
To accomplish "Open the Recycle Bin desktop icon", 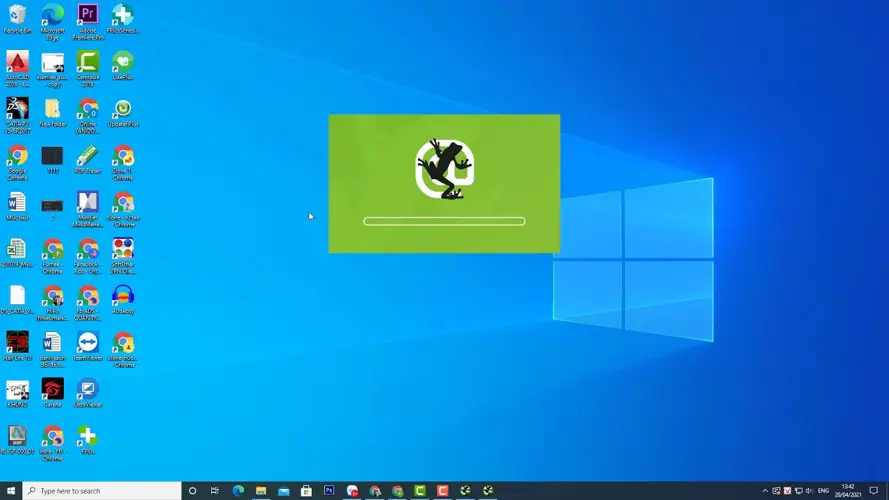I will (x=17, y=19).
